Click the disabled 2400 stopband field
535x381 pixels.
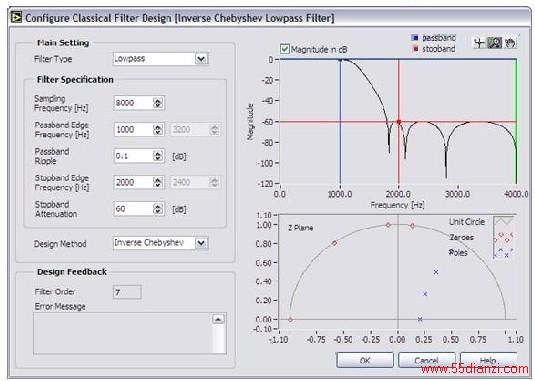[190, 182]
